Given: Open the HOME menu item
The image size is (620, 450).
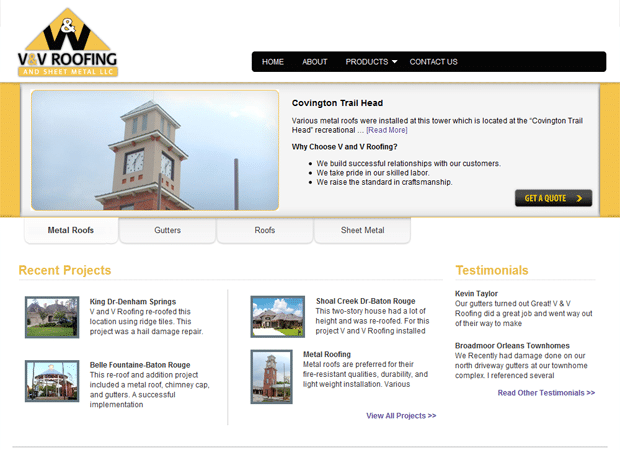Looking at the screenshot, I should [272, 62].
